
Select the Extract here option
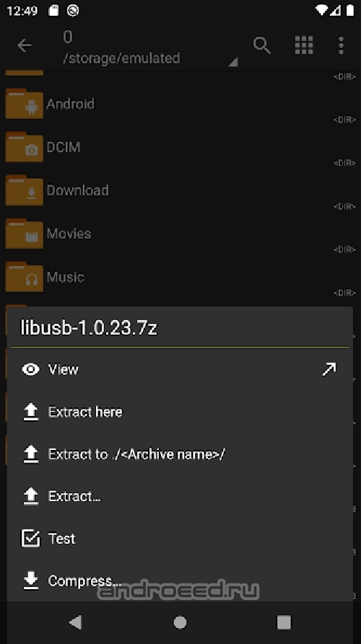(180, 412)
